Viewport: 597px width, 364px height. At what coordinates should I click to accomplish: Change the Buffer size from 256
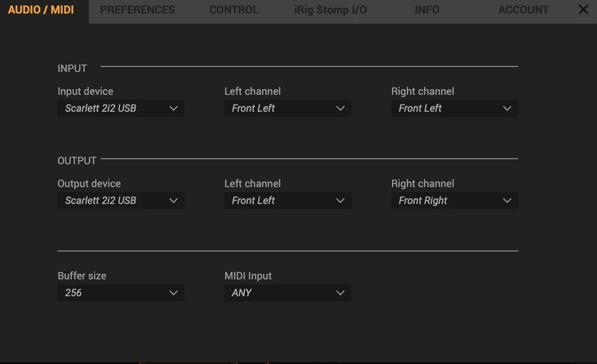pos(121,292)
